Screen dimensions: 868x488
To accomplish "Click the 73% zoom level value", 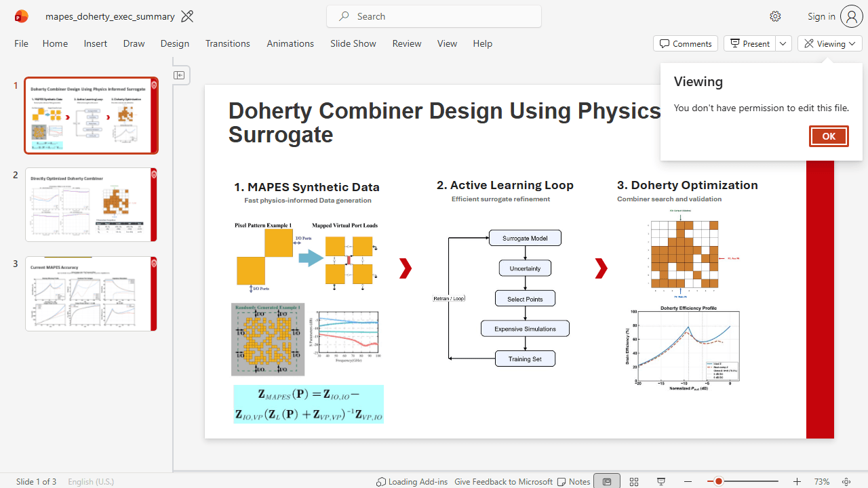I will 822,481.
